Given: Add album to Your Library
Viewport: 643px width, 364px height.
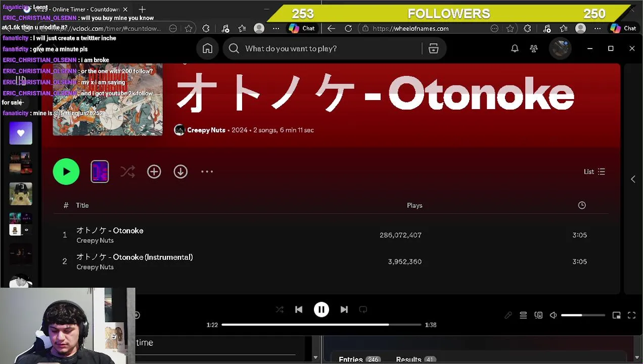Looking at the screenshot, I should tap(154, 172).
